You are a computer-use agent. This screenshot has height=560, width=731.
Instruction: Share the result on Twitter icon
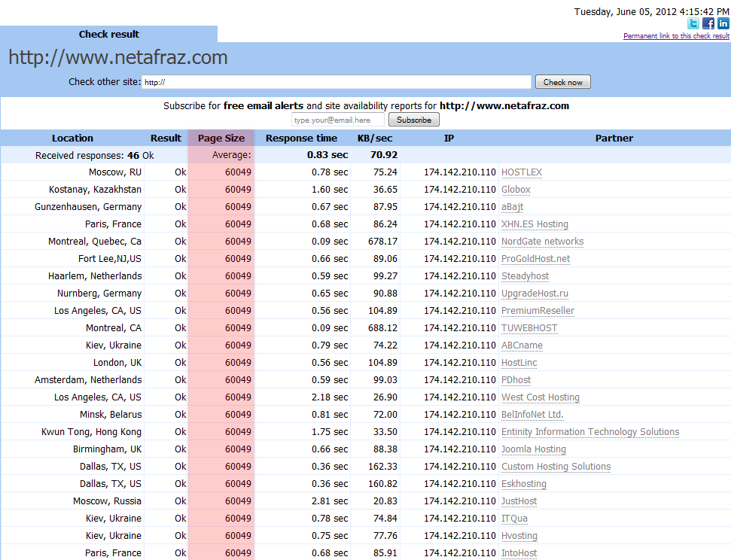(x=693, y=23)
